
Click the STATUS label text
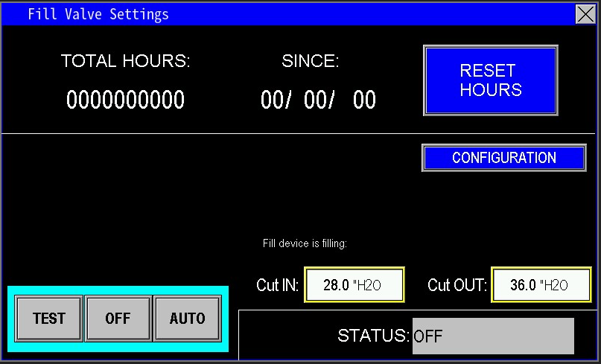coord(373,336)
